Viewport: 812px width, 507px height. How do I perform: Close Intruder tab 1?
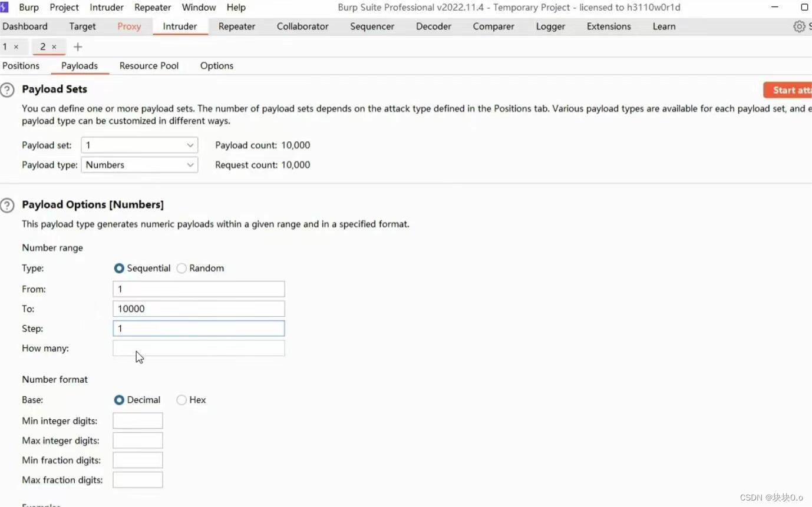16,47
